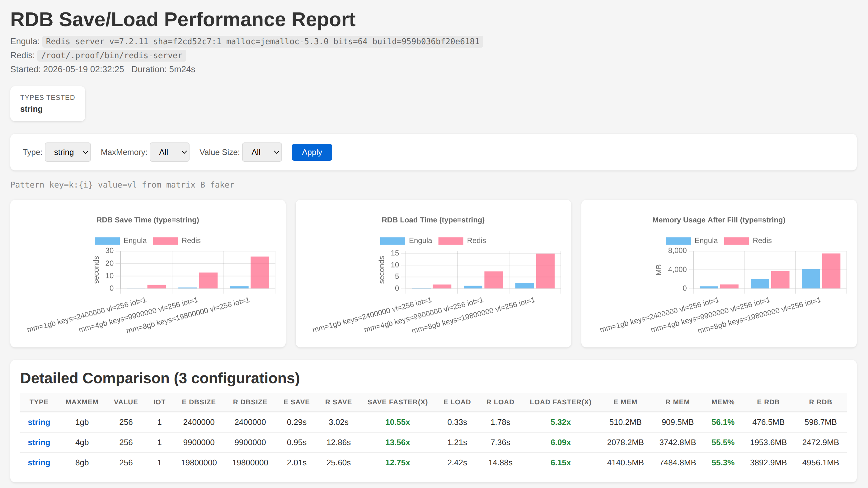Image resolution: width=868 pixels, height=488 pixels.
Task: Click the TYPES TESTED string card
Action: click(48, 103)
